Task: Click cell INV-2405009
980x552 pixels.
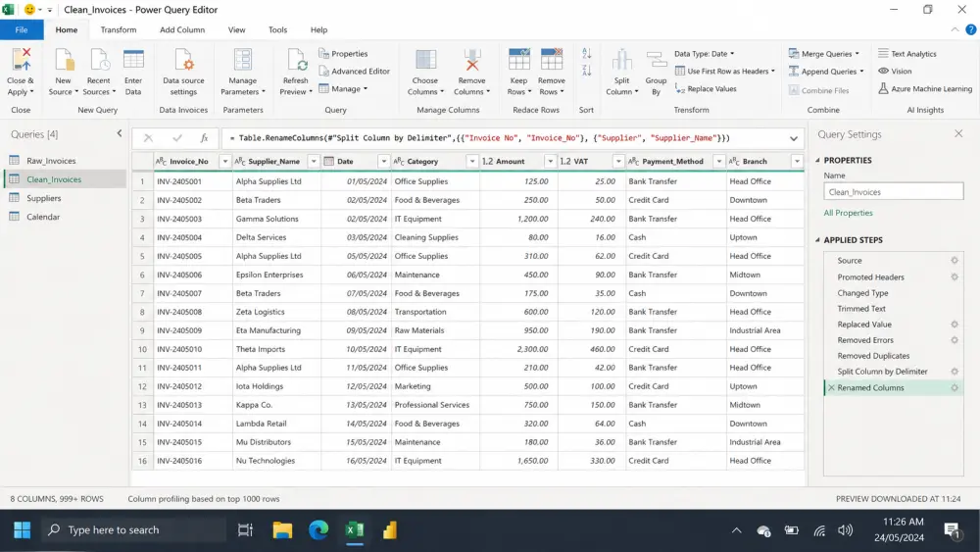Action: [192, 330]
